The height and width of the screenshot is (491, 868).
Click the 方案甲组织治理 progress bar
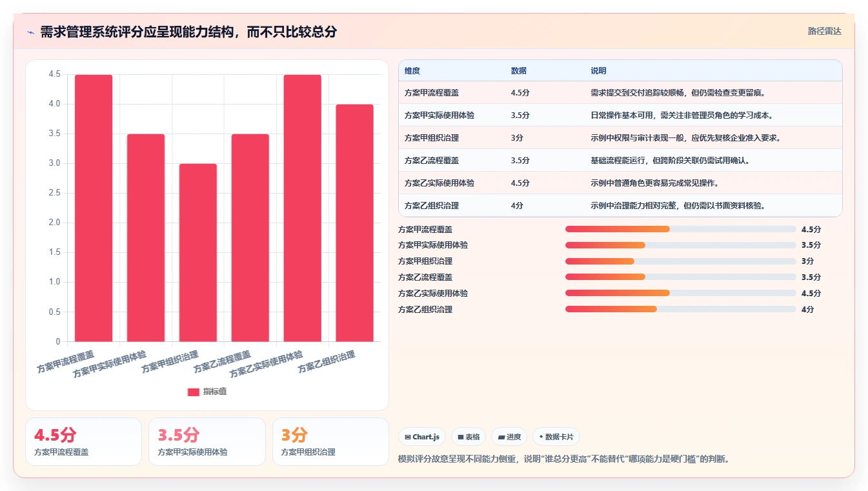680,261
